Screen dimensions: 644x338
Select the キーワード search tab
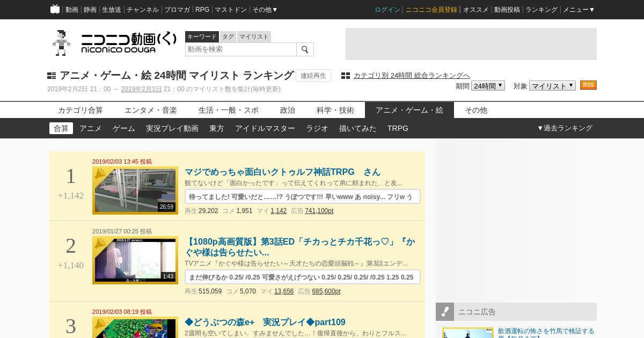click(x=202, y=36)
